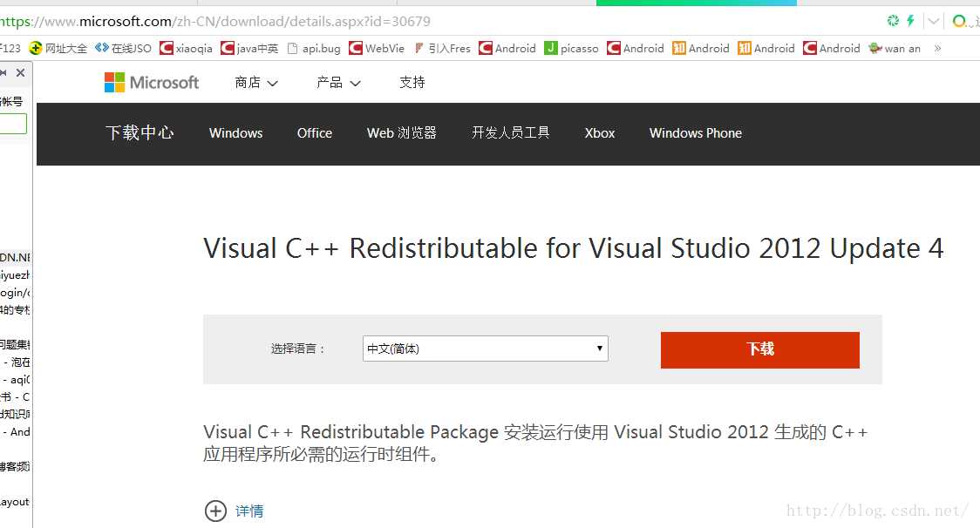Select the Web 浏览器 category
The image size is (980, 528).
click(402, 133)
